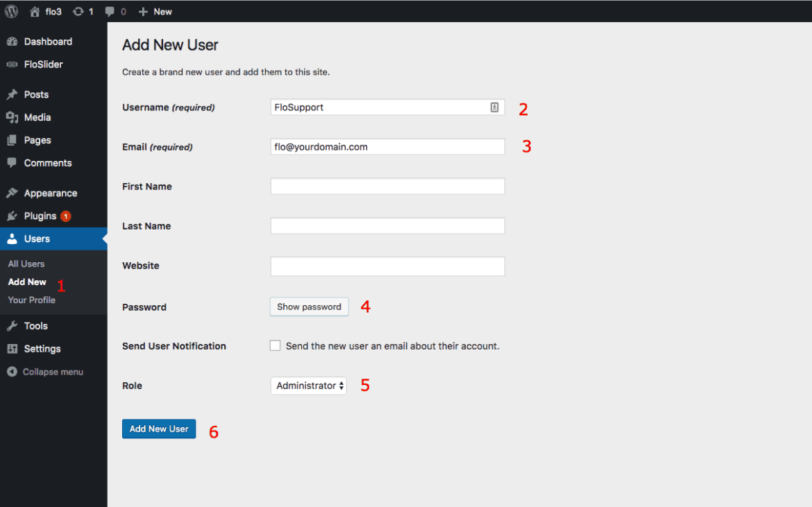Select the FloSlider sidebar icon
Screen dimensions: 812x507
tap(12, 64)
